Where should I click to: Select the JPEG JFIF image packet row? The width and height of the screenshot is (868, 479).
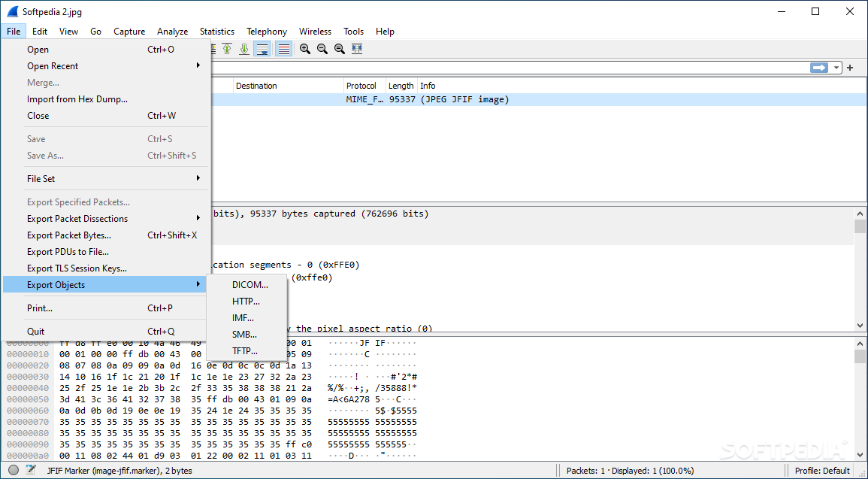[538, 100]
